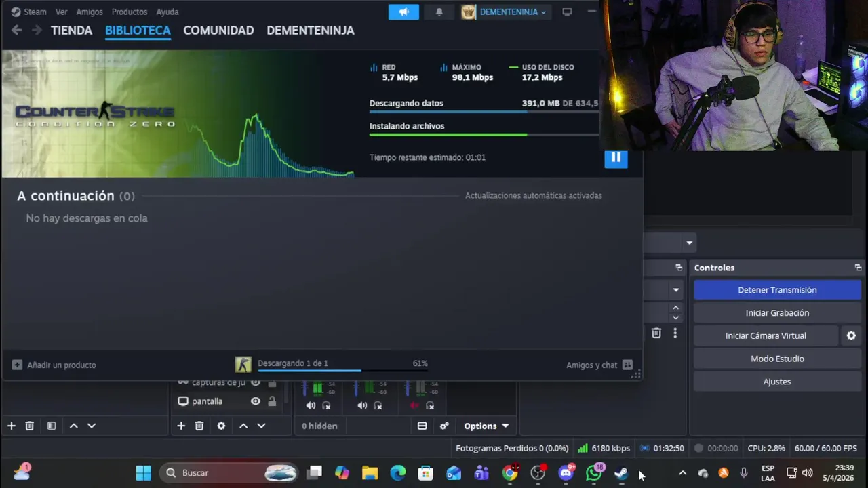
Task: Select BIBLIOTECA tab
Action: point(138,30)
